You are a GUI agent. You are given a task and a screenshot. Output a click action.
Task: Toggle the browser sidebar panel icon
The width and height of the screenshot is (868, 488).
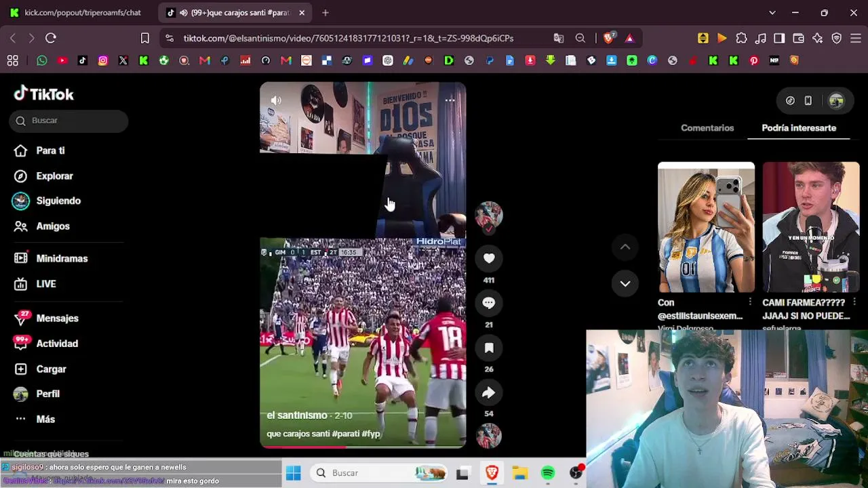click(779, 38)
